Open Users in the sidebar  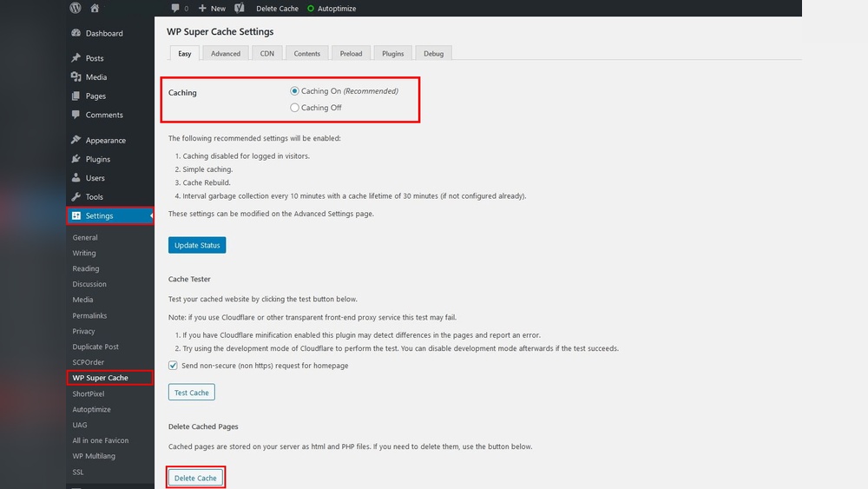(x=95, y=178)
